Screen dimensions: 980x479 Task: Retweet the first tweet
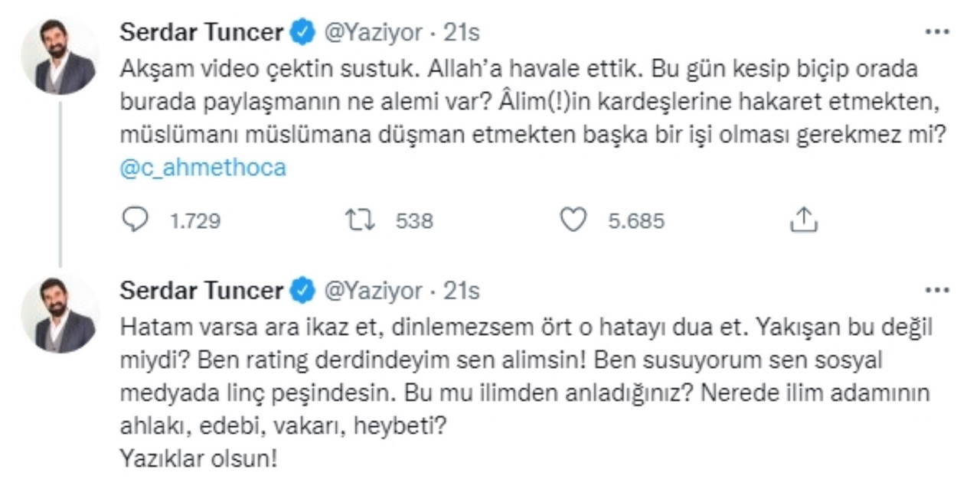click(x=359, y=221)
